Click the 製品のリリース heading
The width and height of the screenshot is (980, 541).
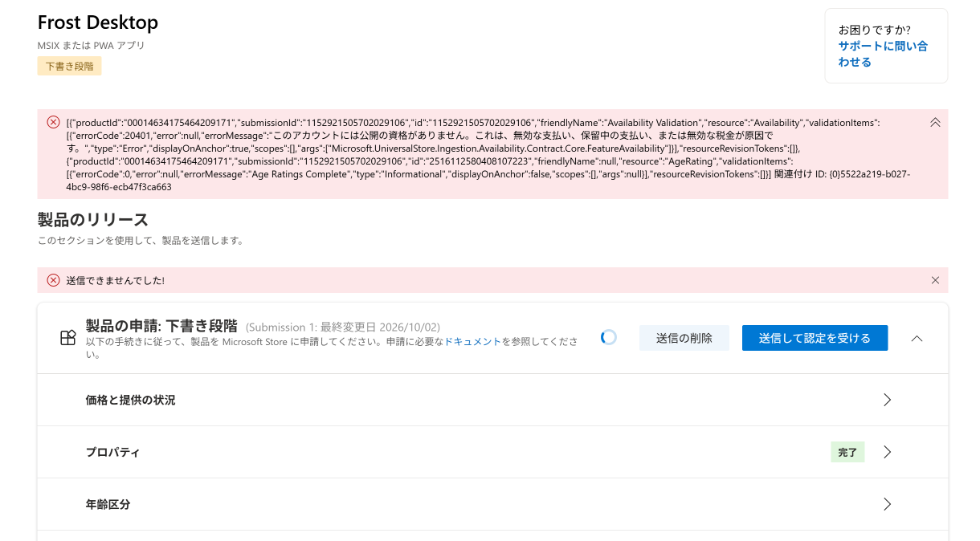tap(93, 220)
